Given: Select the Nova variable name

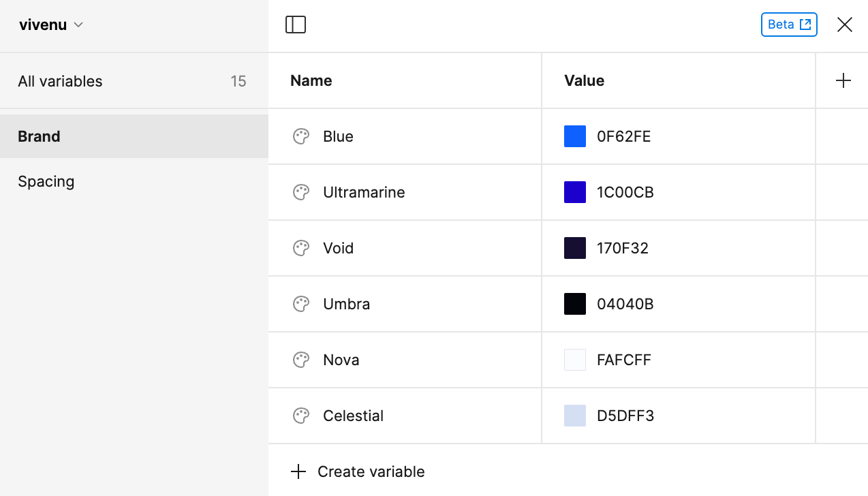Looking at the screenshot, I should [341, 360].
